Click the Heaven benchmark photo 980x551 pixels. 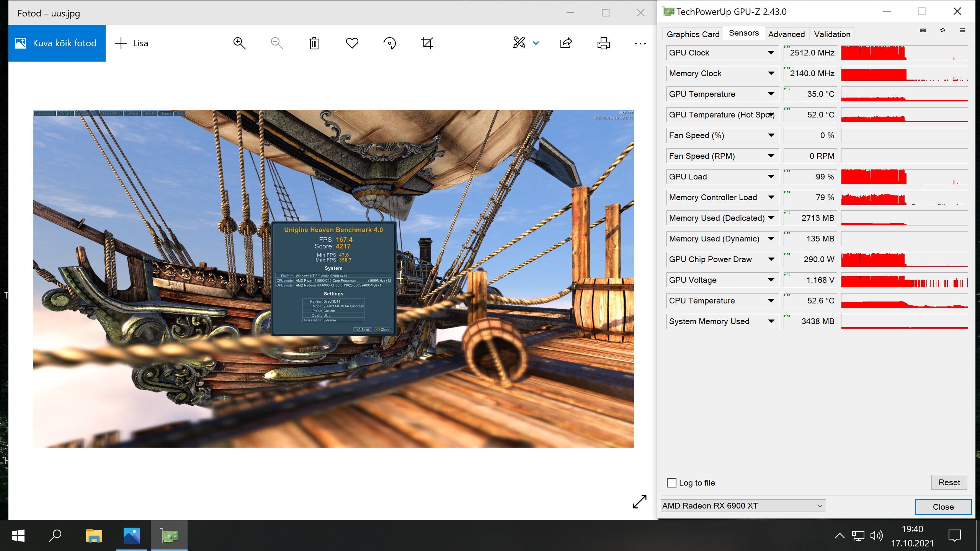coord(333,279)
